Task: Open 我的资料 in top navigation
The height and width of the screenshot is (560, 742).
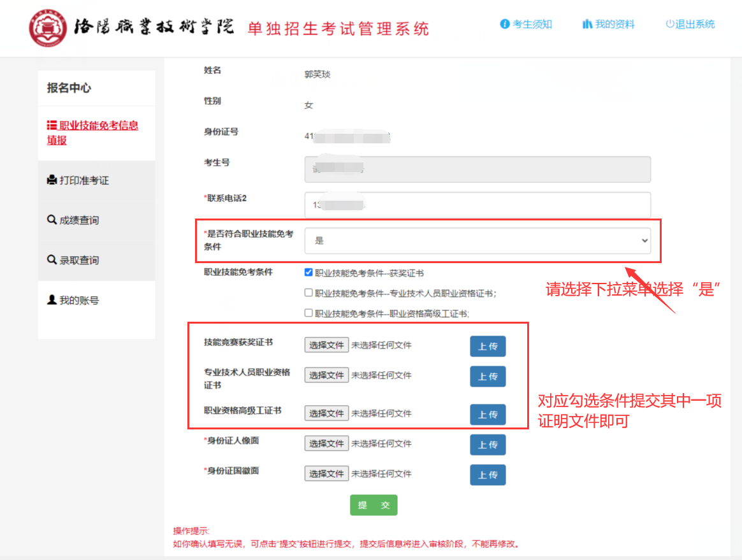Action: pos(609,24)
